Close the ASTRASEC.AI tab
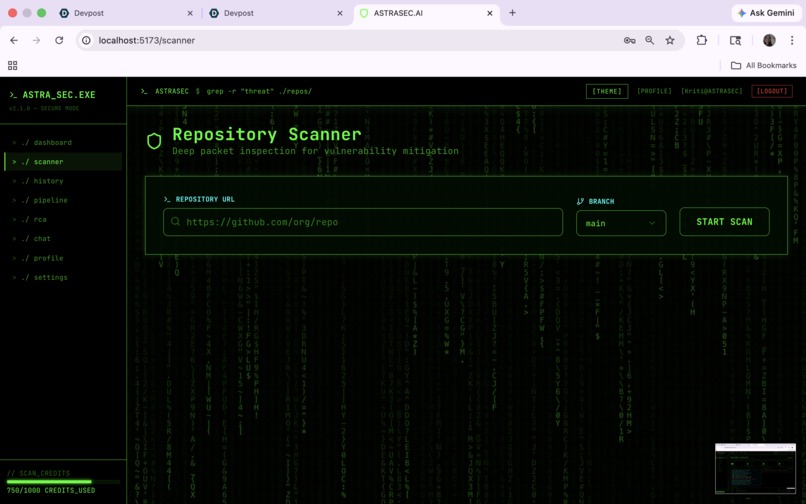 tap(490, 13)
